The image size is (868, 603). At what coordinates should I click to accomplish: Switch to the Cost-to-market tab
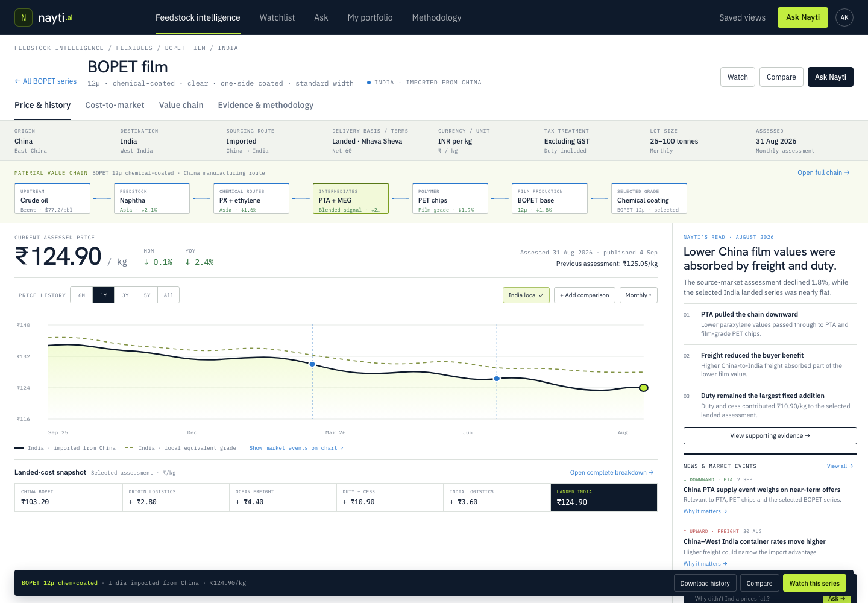point(115,105)
